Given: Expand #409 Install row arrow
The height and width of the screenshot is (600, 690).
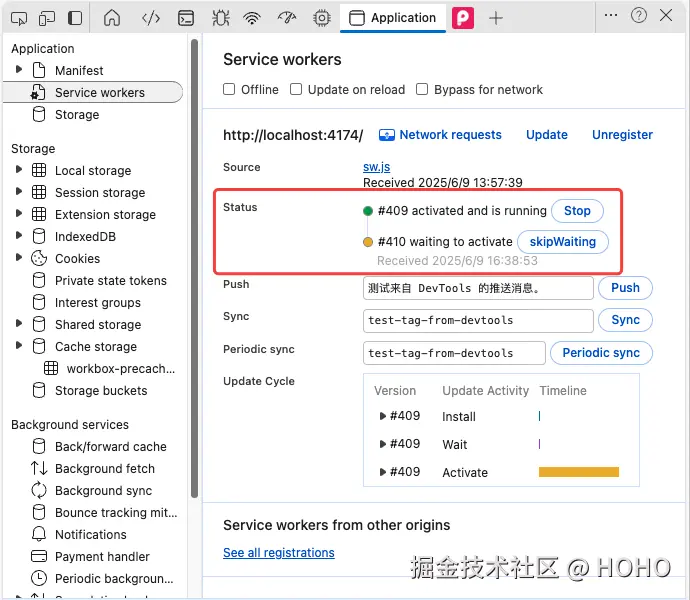Looking at the screenshot, I should pyautogui.click(x=382, y=416).
